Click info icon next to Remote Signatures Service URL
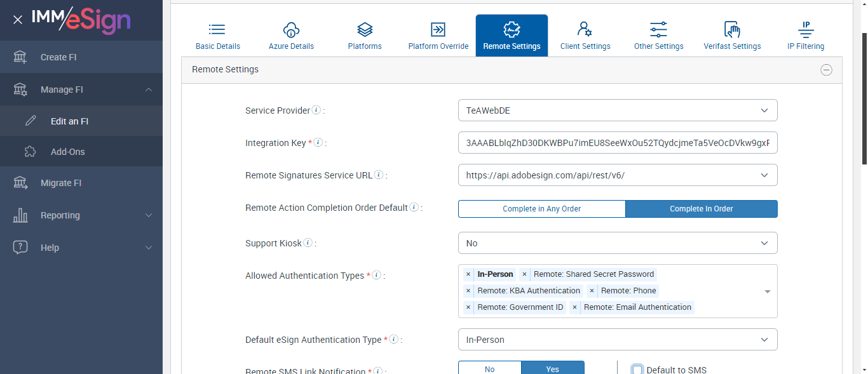868x374 pixels. (379, 175)
